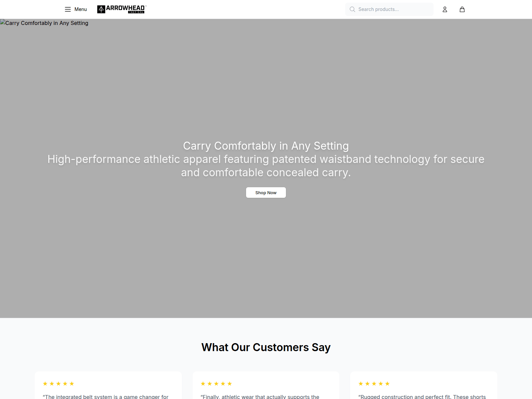Click fifth star in belt system review
The image size is (532, 399).
coord(72,384)
